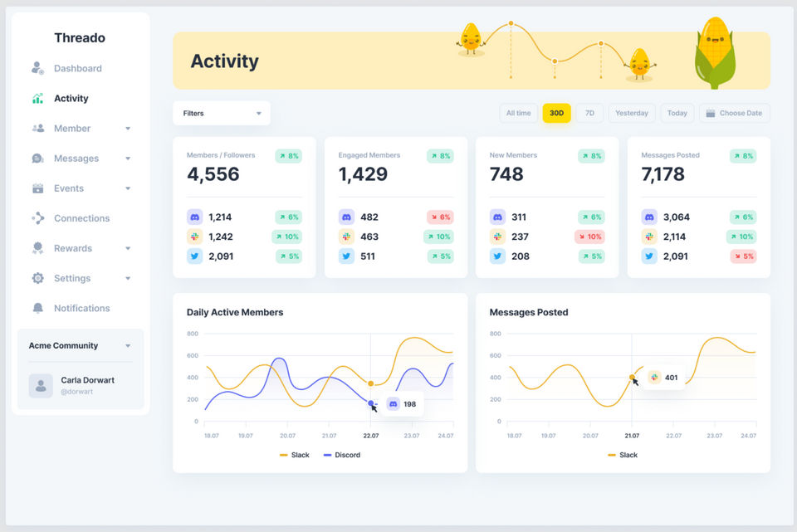Screen dimensions: 797x532
Task: Select the 30D time range
Action: 556,113
